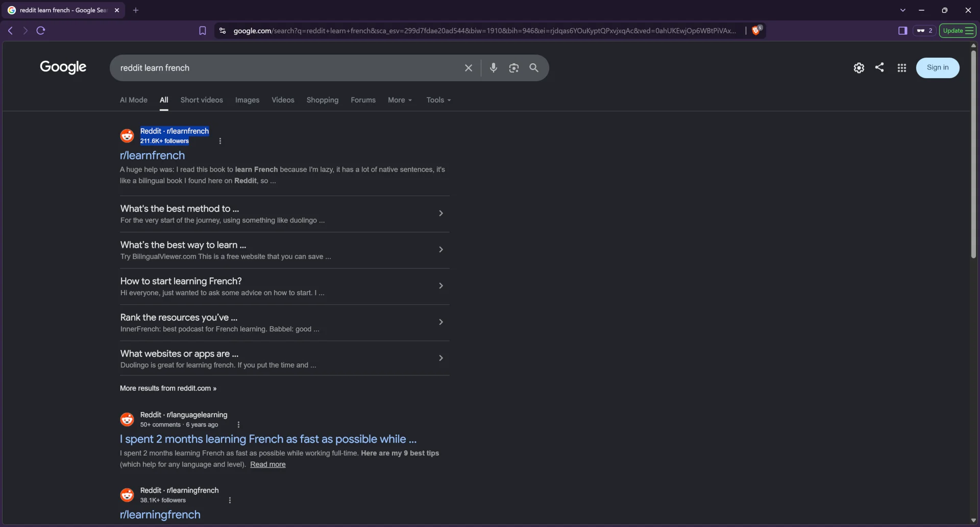Open tab search dropdown arrow in title bar
The image size is (980, 527).
pyautogui.click(x=903, y=10)
